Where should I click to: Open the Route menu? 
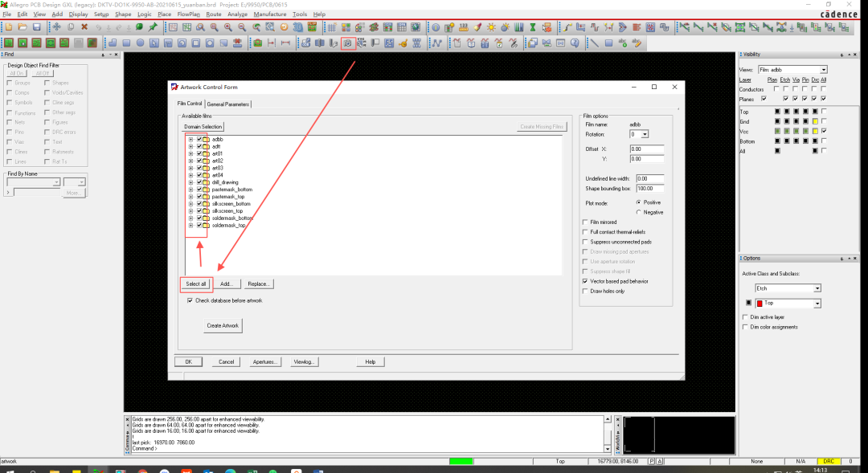[x=214, y=14]
